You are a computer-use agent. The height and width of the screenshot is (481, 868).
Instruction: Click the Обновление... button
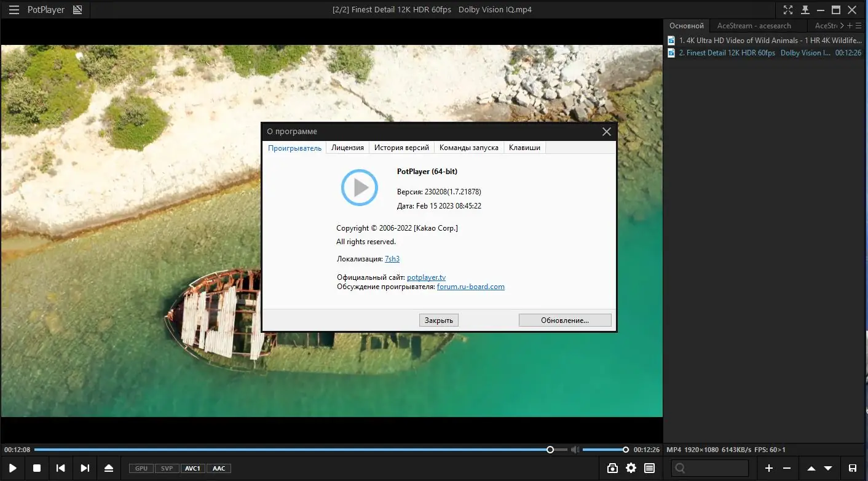click(x=564, y=320)
